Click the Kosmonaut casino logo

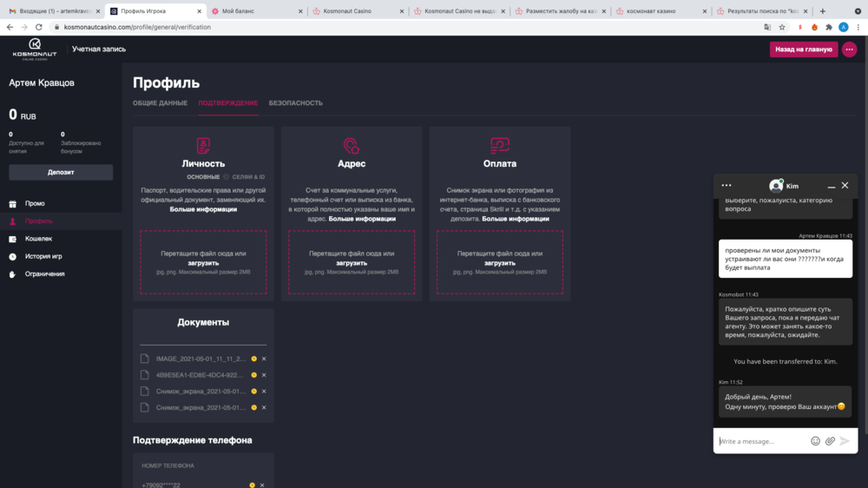tap(35, 49)
